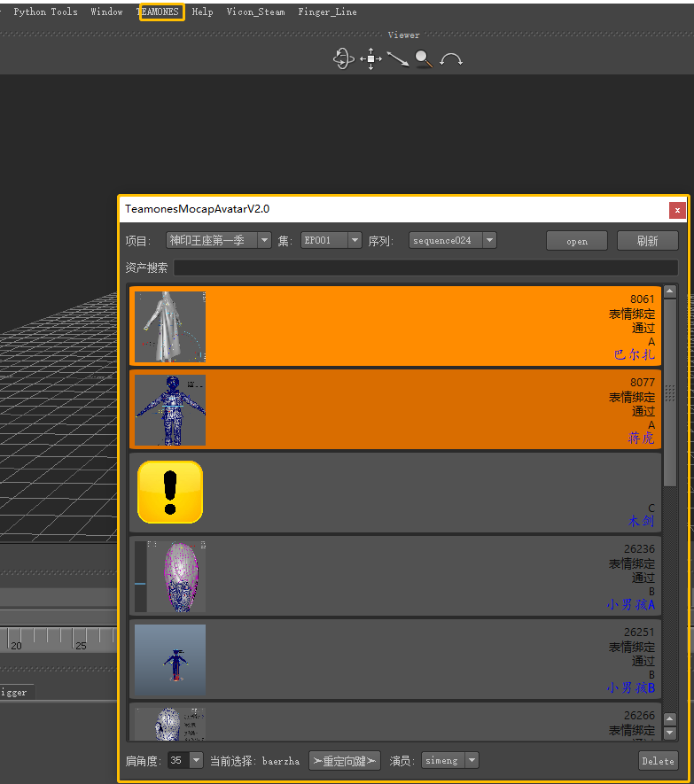Image resolution: width=694 pixels, height=784 pixels.
Task: Close the TeamonesMocapAvatarV2.0 dialog
Action: coord(677,210)
